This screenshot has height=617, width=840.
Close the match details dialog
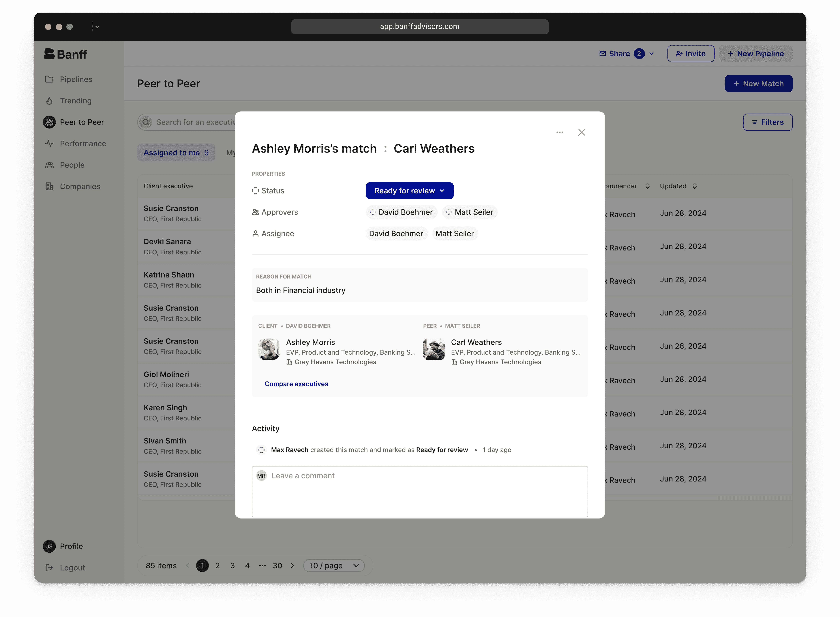[582, 132]
